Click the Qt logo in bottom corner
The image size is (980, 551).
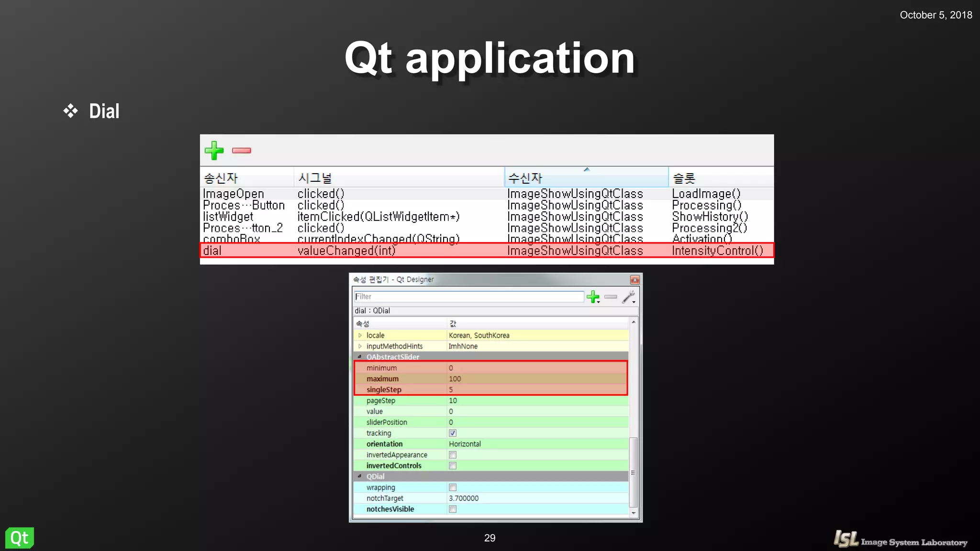(20, 538)
